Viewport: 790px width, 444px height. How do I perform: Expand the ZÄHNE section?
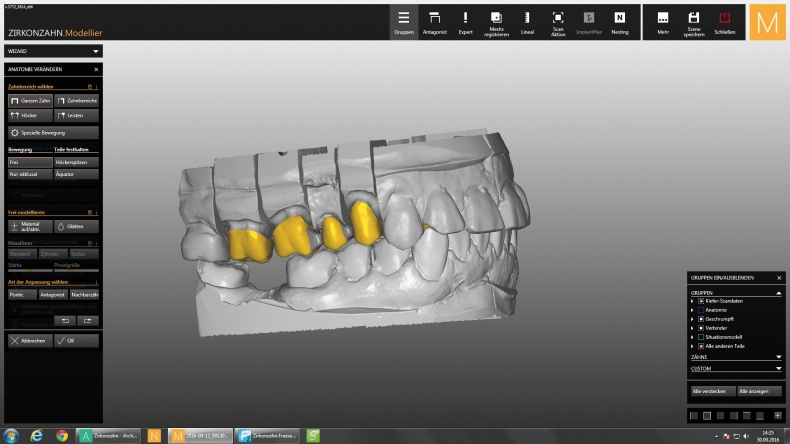[x=778, y=357]
